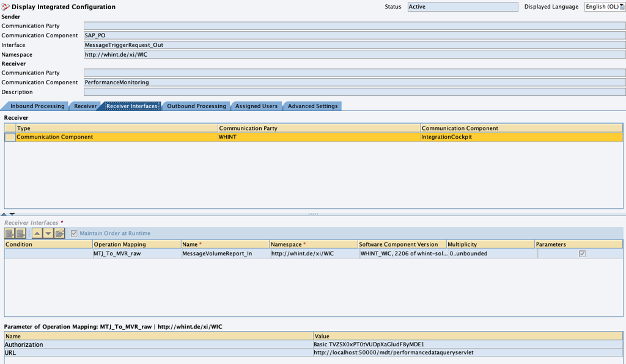Expand panel with the down triangle splitter arrow
Viewport: 626px width, 364px height.
click(x=12, y=214)
